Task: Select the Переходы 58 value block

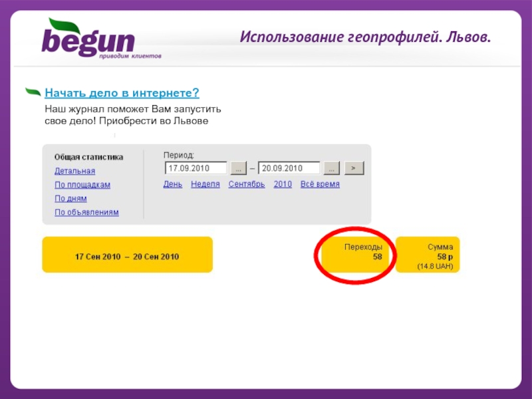Action: (x=356, y=255)
